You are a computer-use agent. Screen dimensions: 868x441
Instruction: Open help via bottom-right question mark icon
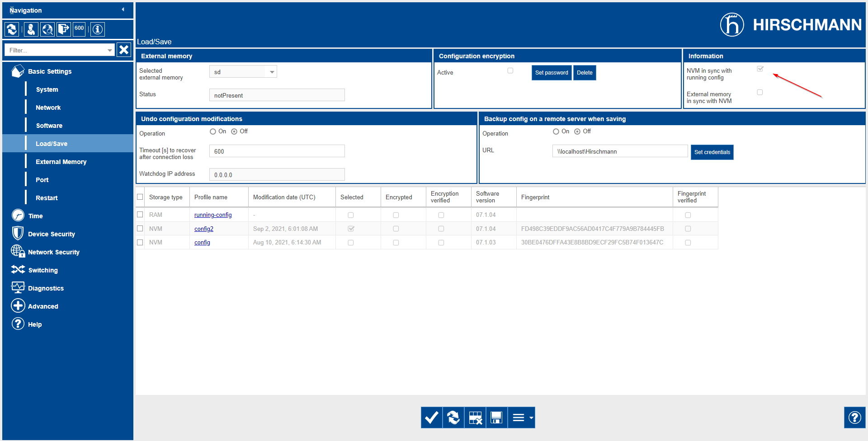click(854, 418)
